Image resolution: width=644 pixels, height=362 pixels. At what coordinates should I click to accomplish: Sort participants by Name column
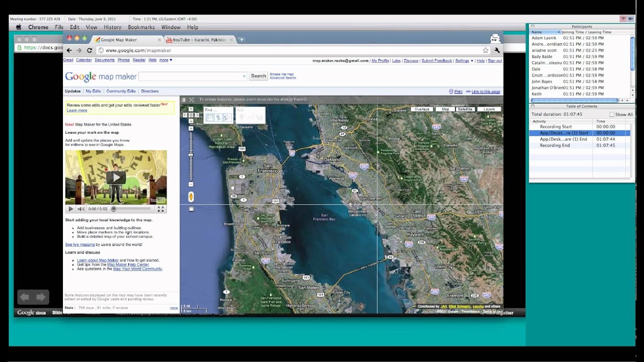coord(546,32)
